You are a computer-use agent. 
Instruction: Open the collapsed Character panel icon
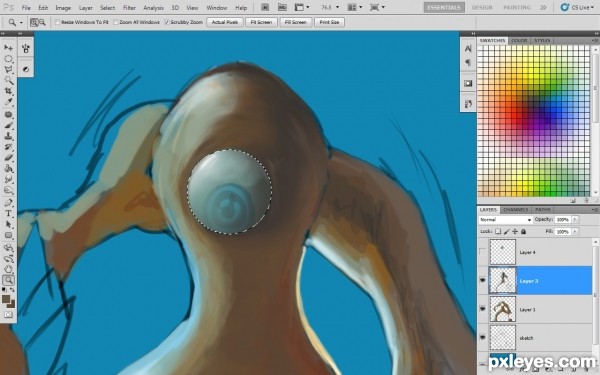468,49
